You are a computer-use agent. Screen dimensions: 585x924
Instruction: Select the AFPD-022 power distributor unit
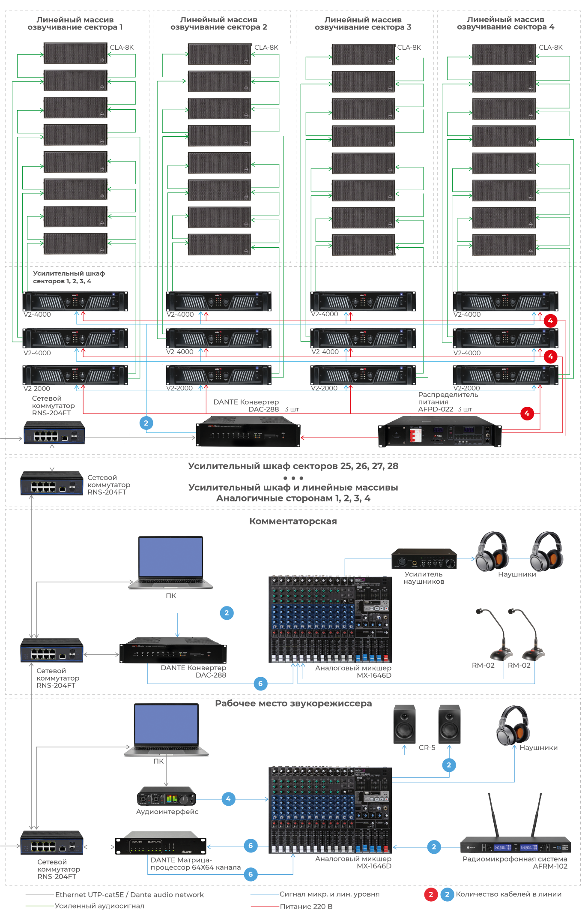tap(440, 432)
